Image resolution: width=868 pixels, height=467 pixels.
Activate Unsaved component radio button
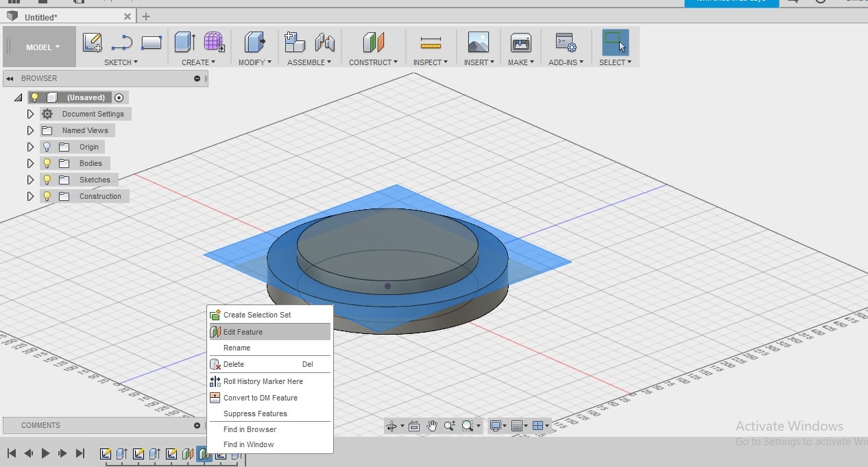pos(119,97)
